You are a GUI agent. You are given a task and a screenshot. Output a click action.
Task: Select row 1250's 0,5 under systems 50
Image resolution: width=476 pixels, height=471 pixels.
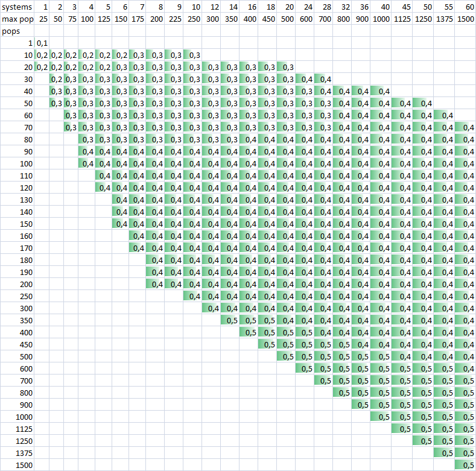(423, 441)
